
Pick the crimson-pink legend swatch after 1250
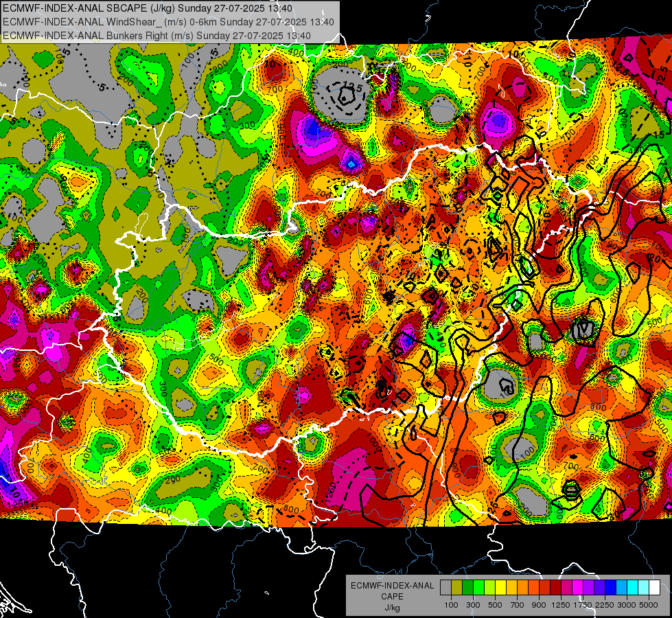tap(566, 588)
